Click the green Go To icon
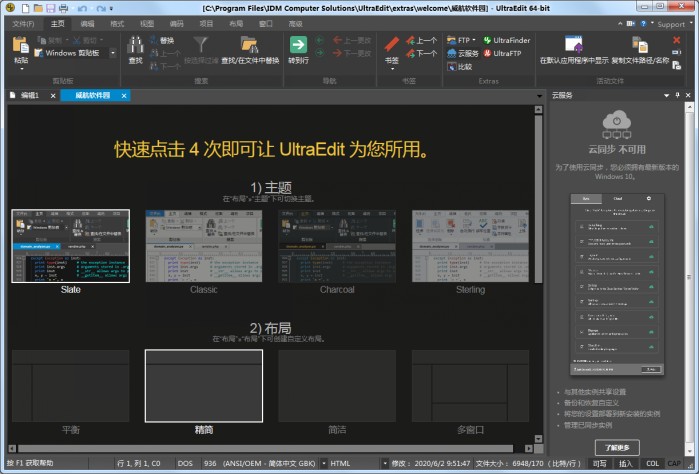699x474 pixels. 298,46
